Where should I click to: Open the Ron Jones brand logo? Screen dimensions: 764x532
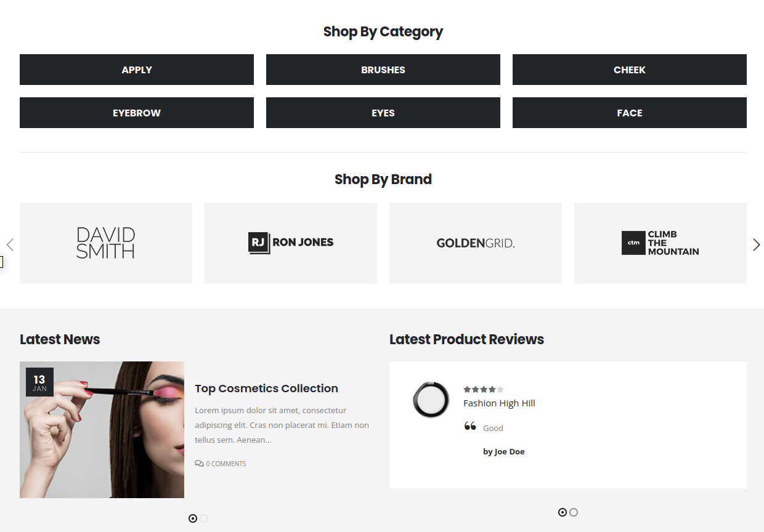(x=291, y=243)
